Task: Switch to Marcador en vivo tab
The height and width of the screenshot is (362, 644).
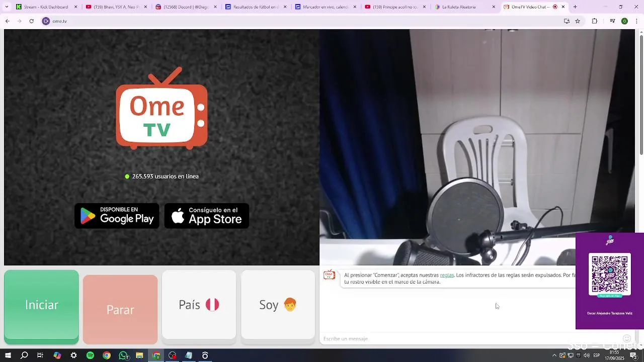Action: pos(325,7)
